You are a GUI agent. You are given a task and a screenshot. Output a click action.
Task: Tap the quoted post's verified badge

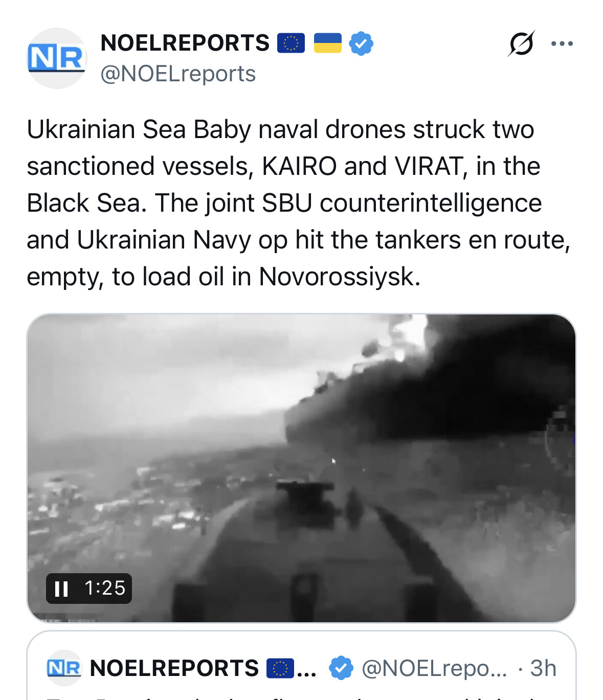(x=341, y=668)
